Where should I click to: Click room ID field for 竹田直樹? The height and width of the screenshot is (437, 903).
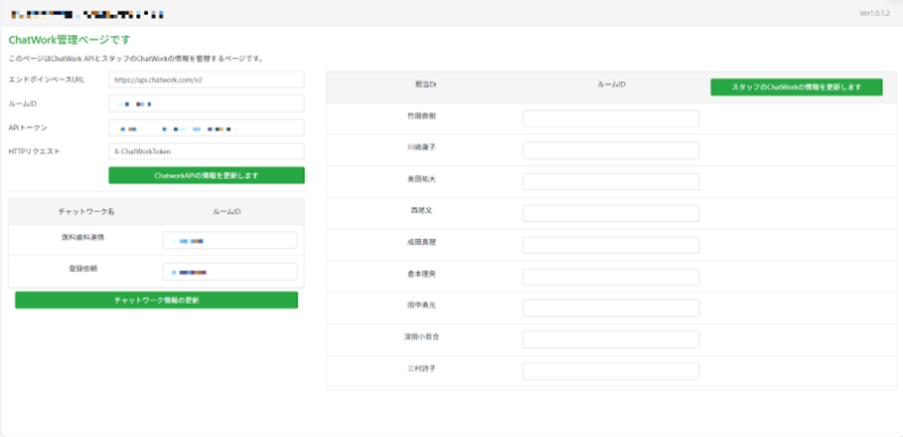610,119
